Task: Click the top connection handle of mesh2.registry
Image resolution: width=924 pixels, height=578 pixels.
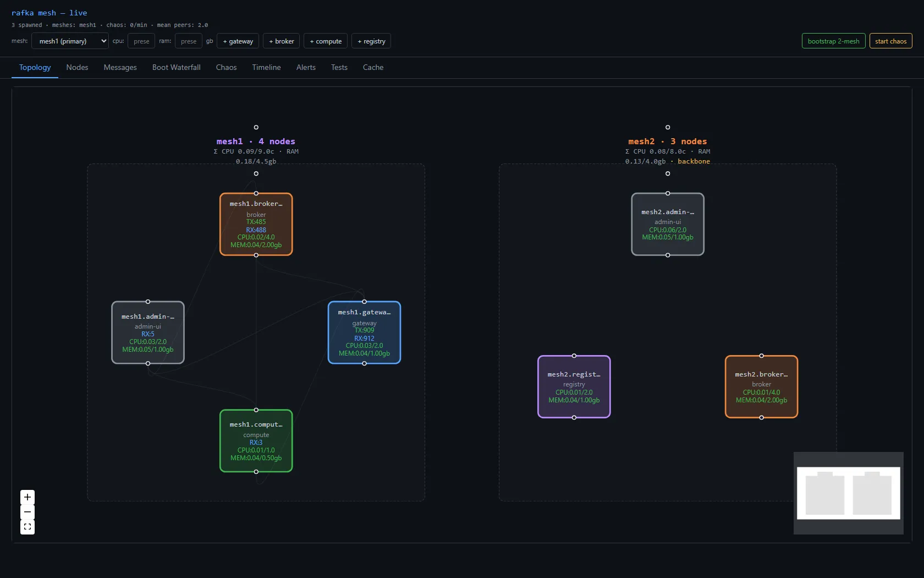Action: point(574,356)
